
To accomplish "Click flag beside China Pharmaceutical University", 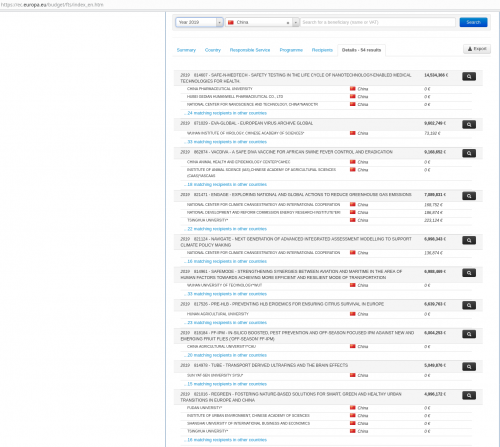I will click(353, 89).
